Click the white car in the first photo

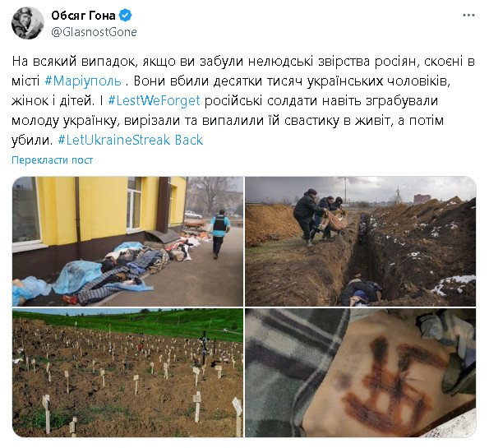(193, 215)
